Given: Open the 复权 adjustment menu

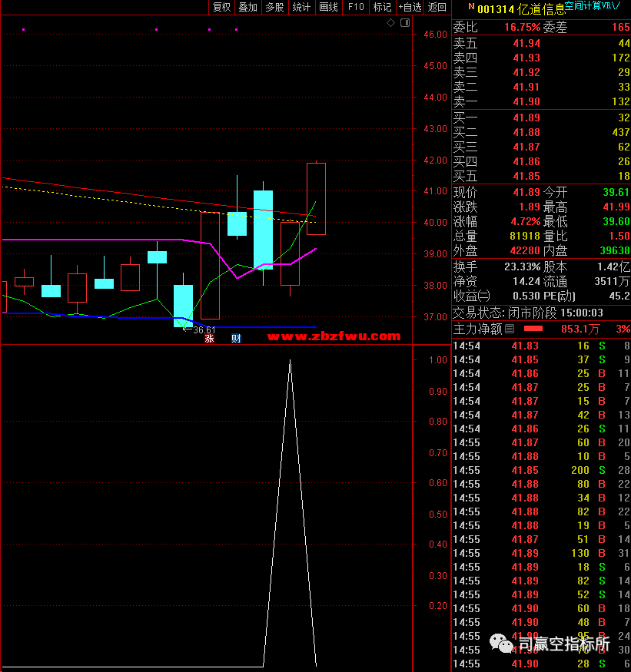Looking at the screenshot, I should pyautogui.click(x=222, y=7).
